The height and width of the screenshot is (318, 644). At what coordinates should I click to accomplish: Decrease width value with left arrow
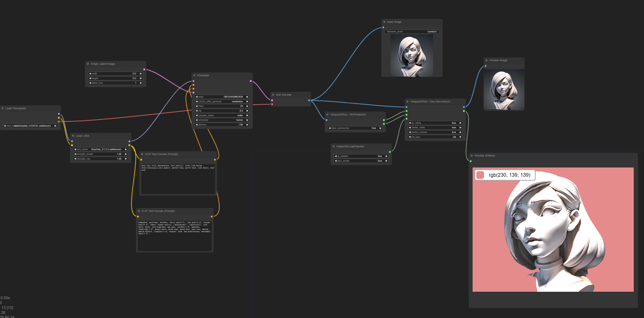point(90,74)
